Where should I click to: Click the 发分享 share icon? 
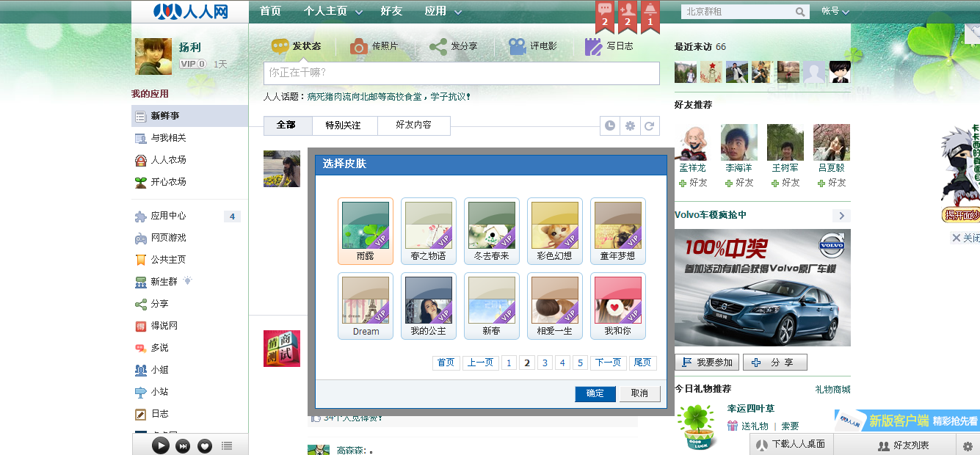[438, 46]
